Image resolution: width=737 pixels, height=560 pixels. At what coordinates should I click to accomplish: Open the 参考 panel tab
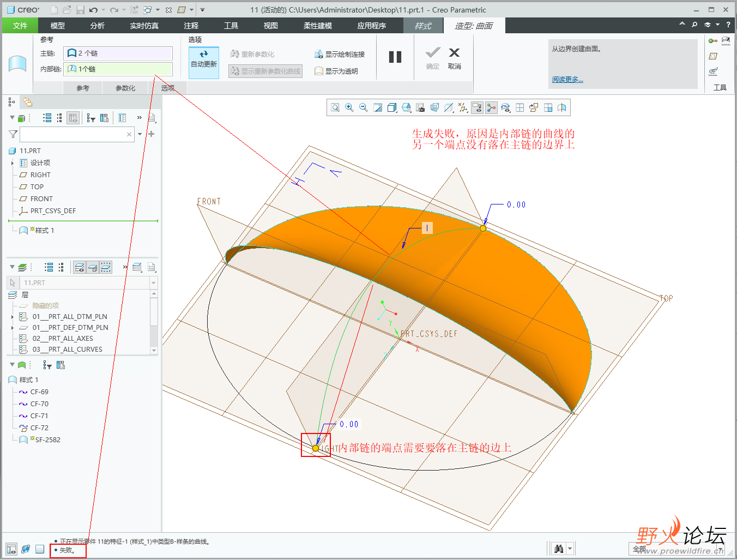pos(83,88)
